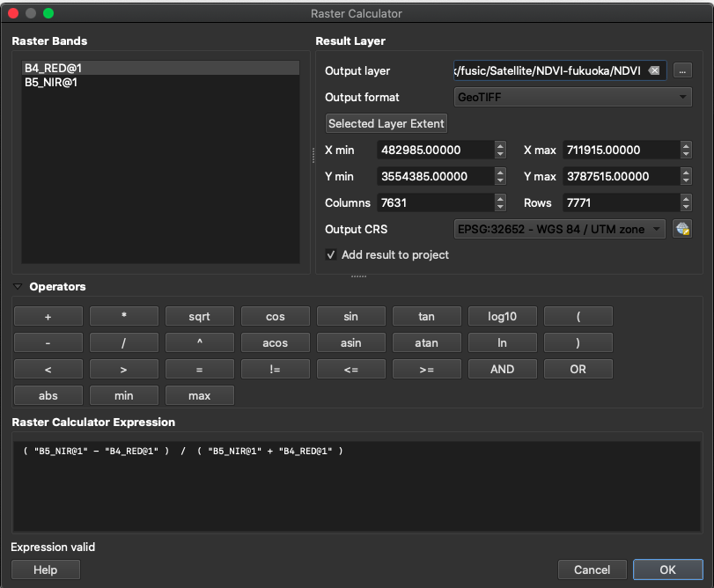Screen dimensions: 714x588
Task: Click the X min stepper arrows
Action: (500, 150)
